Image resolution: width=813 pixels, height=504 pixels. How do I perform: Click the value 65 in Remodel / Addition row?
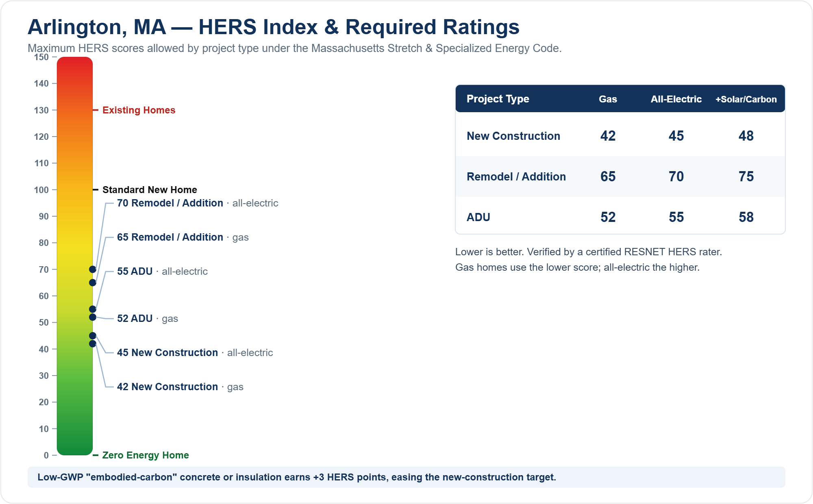click(x=608, y=176)
